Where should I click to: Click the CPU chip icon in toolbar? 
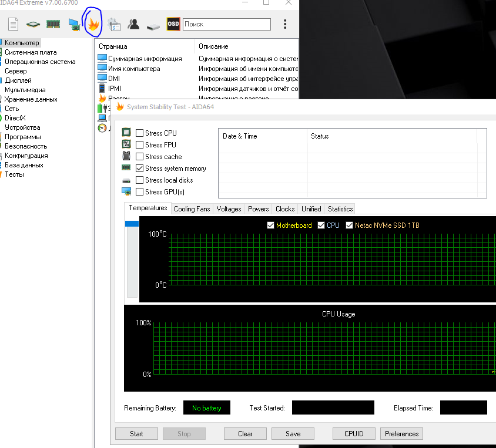click(33, 24)
